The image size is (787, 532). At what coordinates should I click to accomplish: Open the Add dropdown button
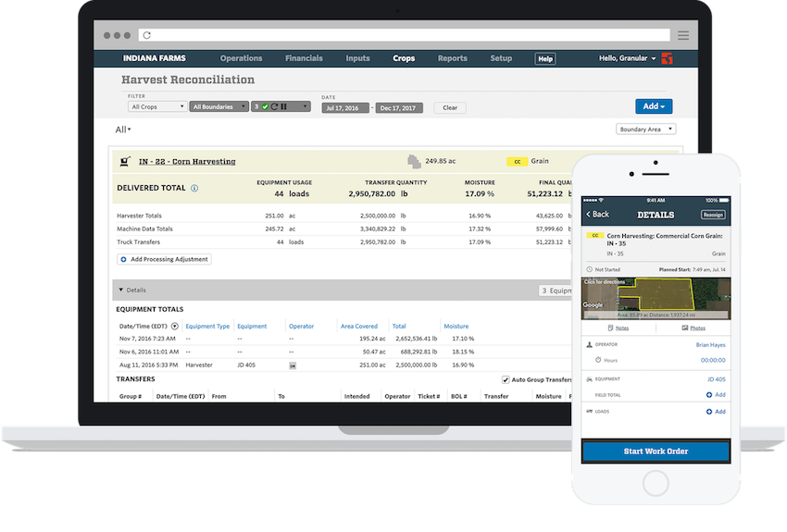tap(654, 106)
